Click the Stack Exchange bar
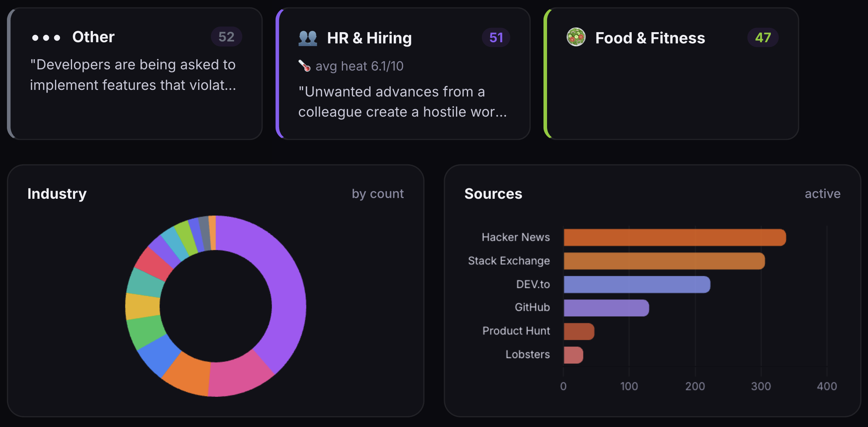Viewport: 868px width, 427px height. (664, 261)
